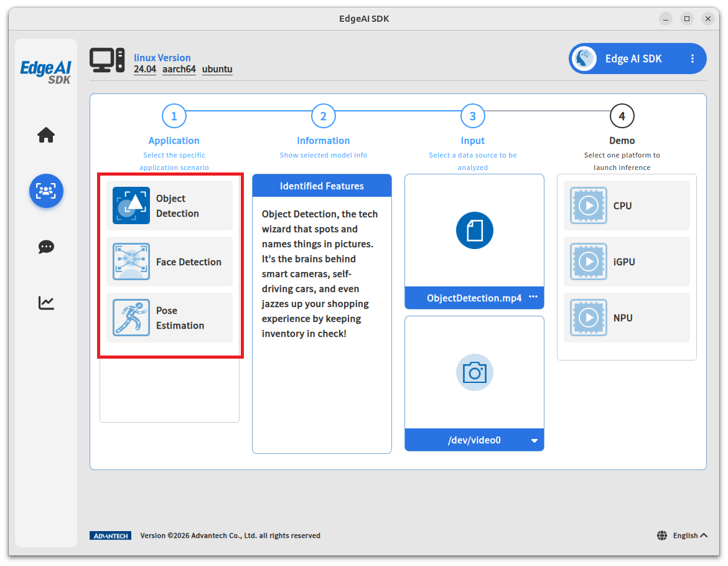
Task: Click the ObjectDetection.mp4 file bar
Action: point(474,298)
